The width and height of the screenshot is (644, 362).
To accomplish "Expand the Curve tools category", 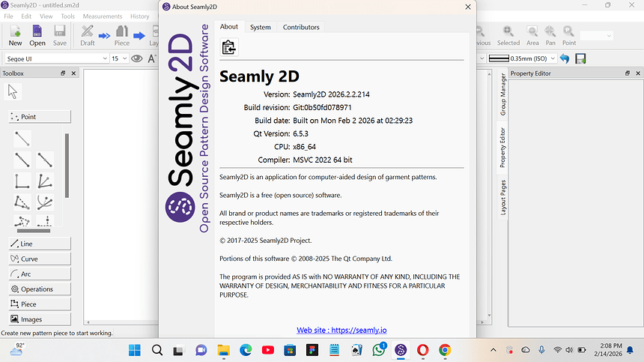I will (x=40, y=259).
